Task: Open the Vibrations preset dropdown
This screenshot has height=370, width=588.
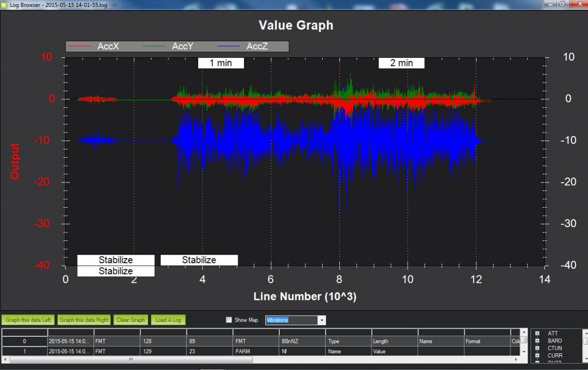Action: click(x=322, y=320)
